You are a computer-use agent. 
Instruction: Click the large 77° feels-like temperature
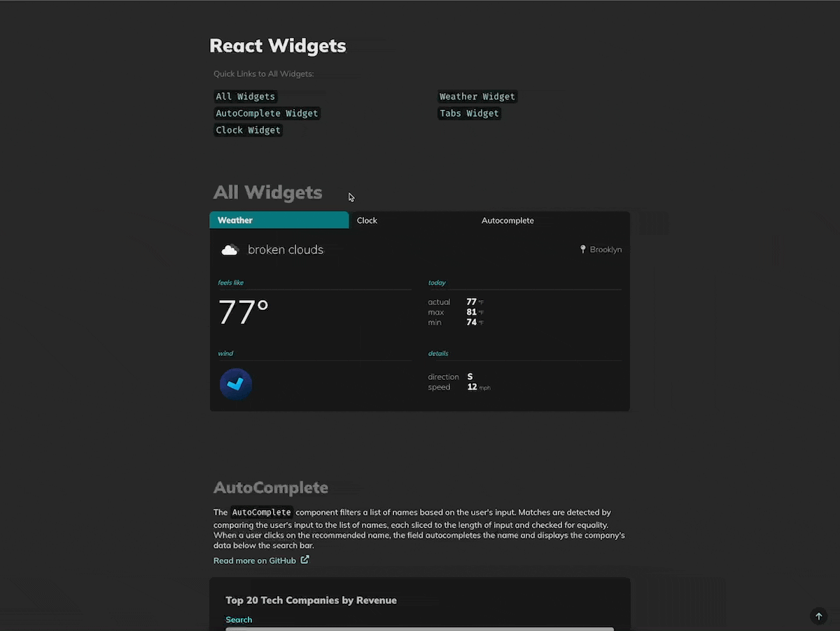(244, 312)
